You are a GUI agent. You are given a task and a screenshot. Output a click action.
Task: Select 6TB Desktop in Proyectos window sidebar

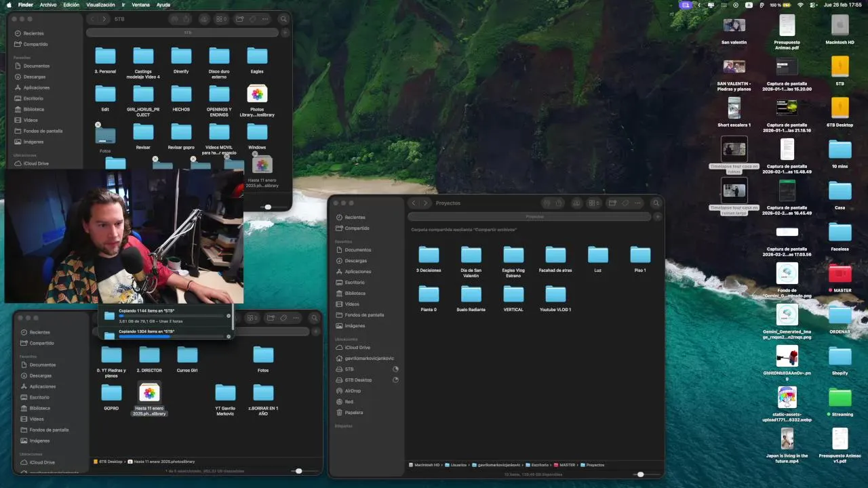click(358, 380)
